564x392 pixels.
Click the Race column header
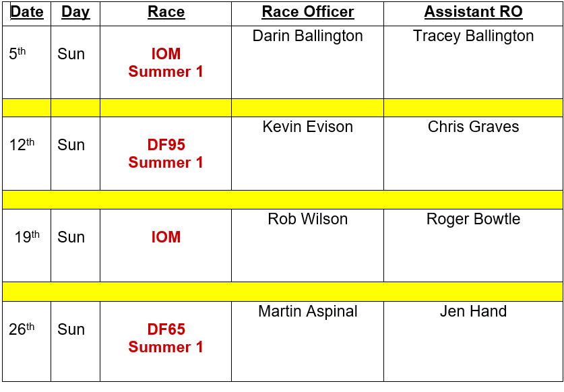pyautogui.click(x=166, y=12)
